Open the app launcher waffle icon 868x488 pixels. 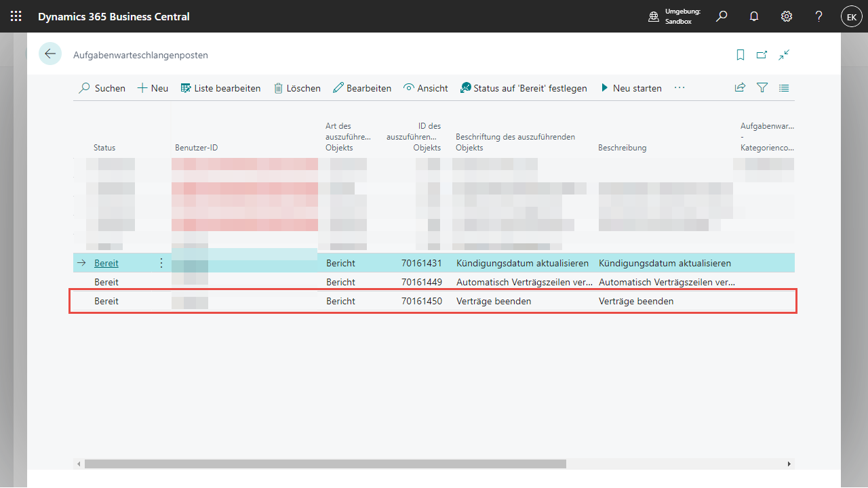[16, 16]
